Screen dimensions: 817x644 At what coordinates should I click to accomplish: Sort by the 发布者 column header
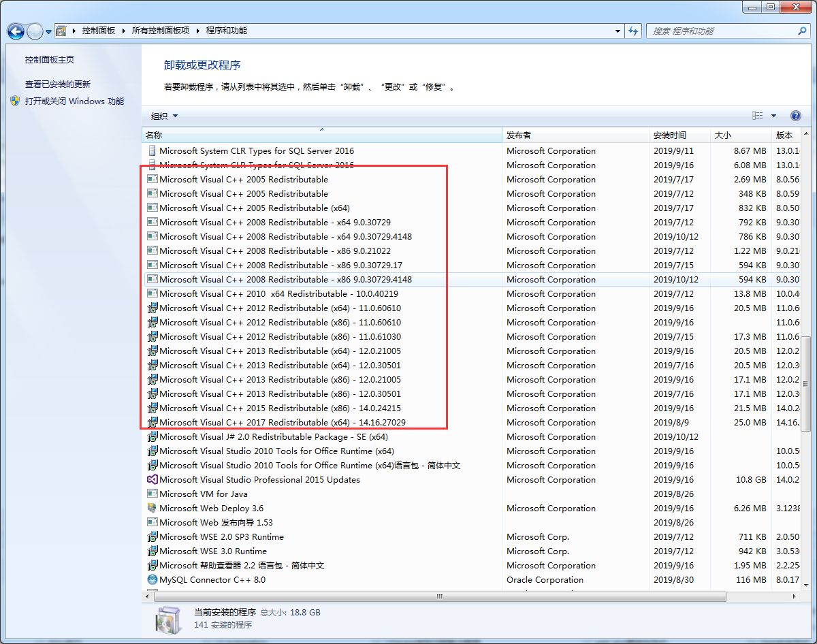click(576, 135)
